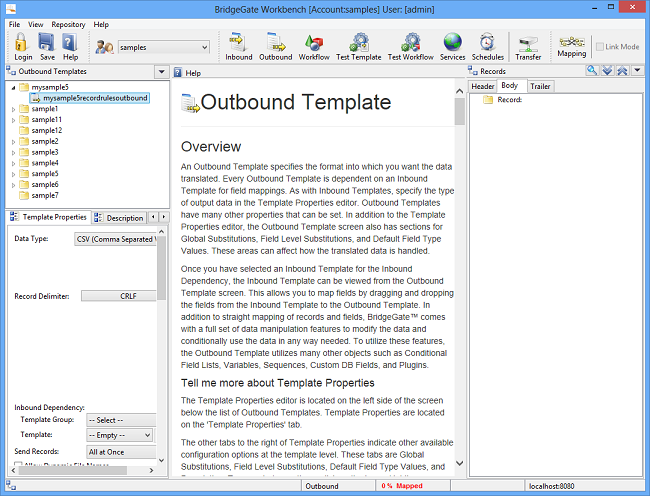
Task: Click the status bar connection icon at bottom-left
Action: click(x=11, y=486)
